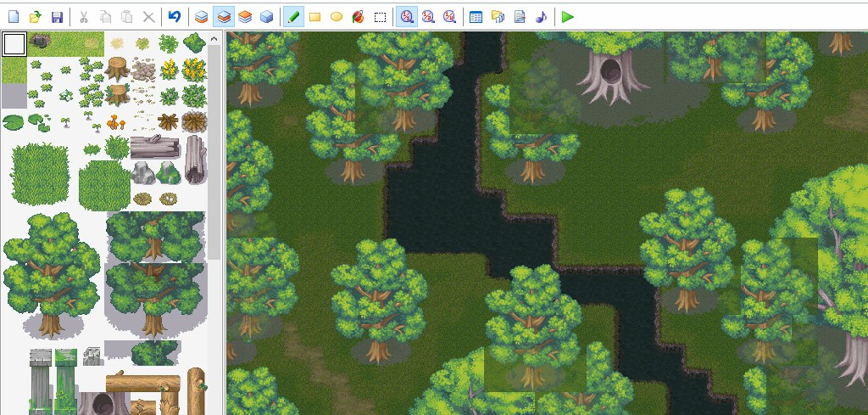Image resolution: width=868 pixels, height=415 pixels.
Task: Open a project using the folder icon
Action: coord(35,17)
